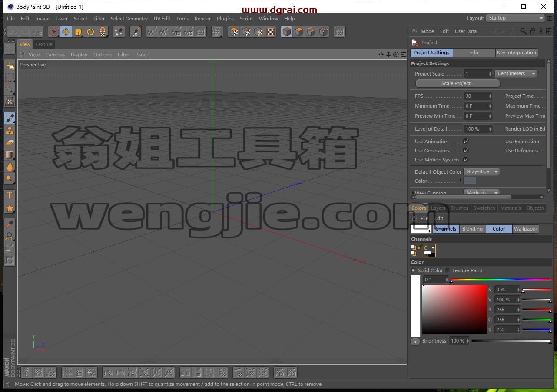Activate the Move tool in top toolbar
Viewport: 557px width, 392px height.
click(x=66, y=32)
